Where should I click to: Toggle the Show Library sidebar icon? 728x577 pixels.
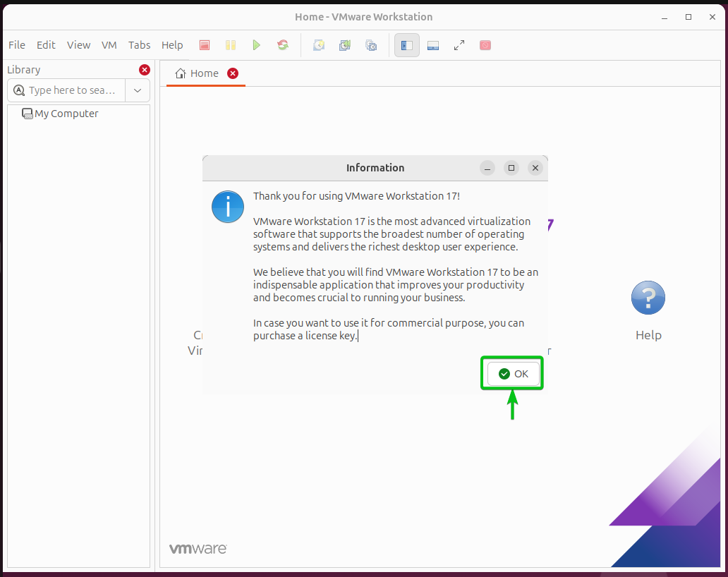407,45
